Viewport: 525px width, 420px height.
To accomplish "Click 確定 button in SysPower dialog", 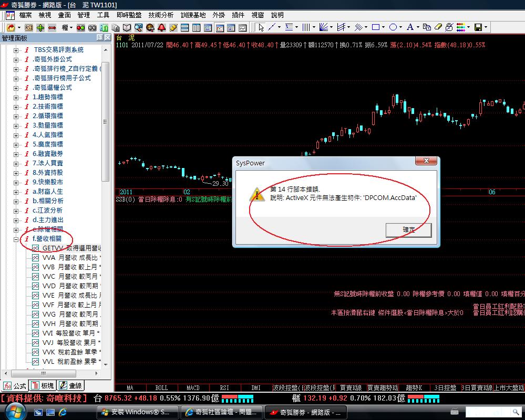I will point(408,230).
